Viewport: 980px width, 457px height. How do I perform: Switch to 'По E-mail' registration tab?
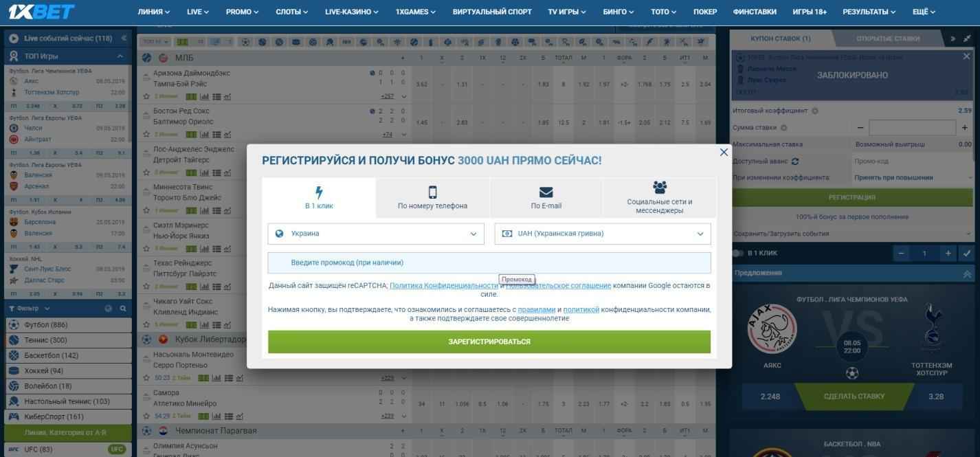tap(546, 198)
